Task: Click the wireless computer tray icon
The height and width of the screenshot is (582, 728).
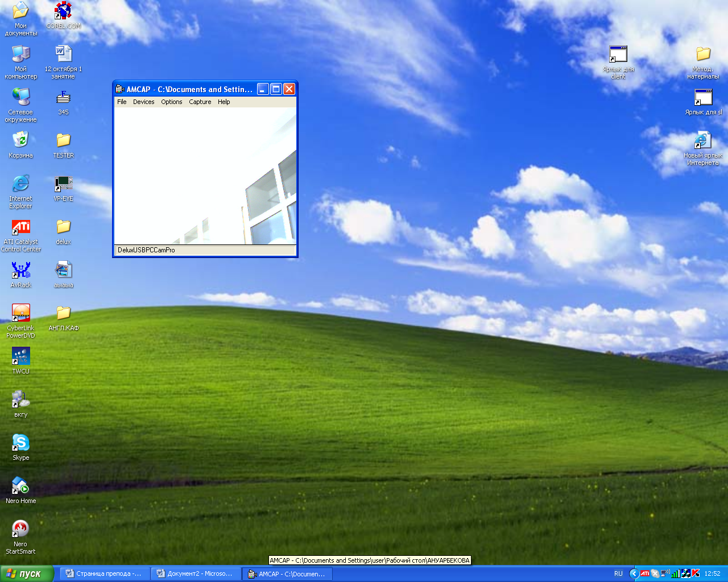Action: coord(665,573)
